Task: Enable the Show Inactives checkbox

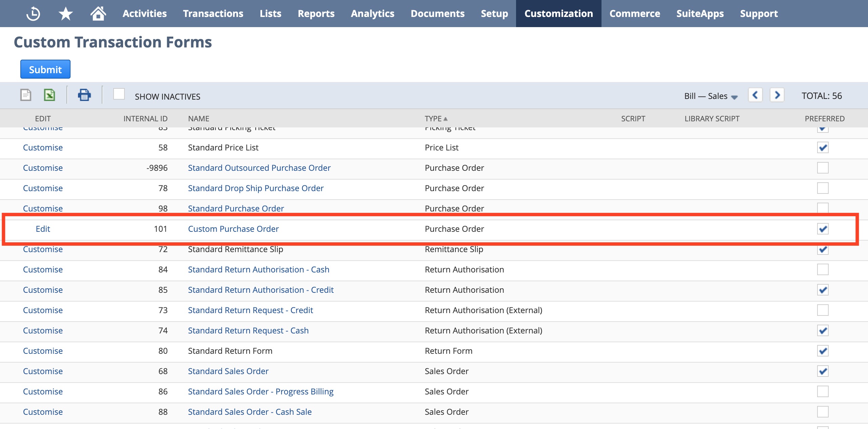Action: click(x=119, y=94)
